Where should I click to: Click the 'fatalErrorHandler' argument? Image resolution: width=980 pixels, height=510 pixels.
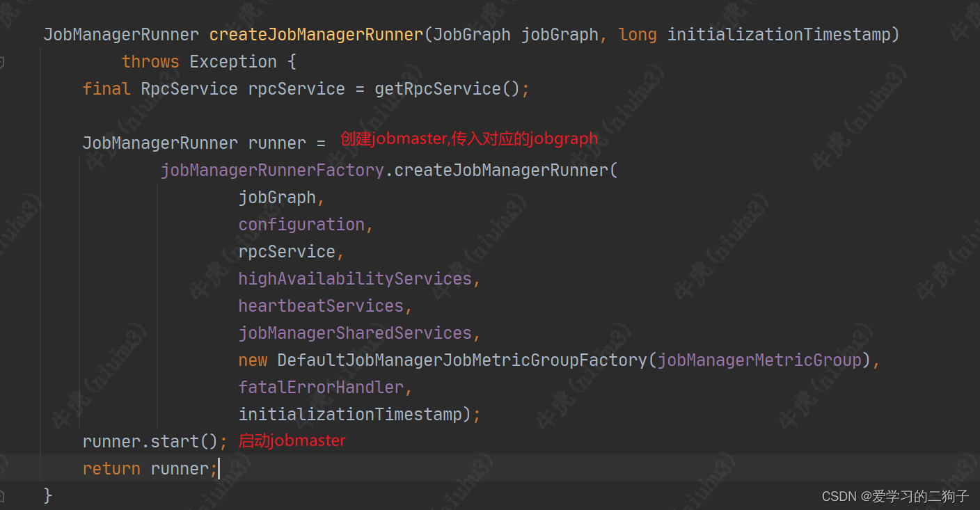(320, 387)
